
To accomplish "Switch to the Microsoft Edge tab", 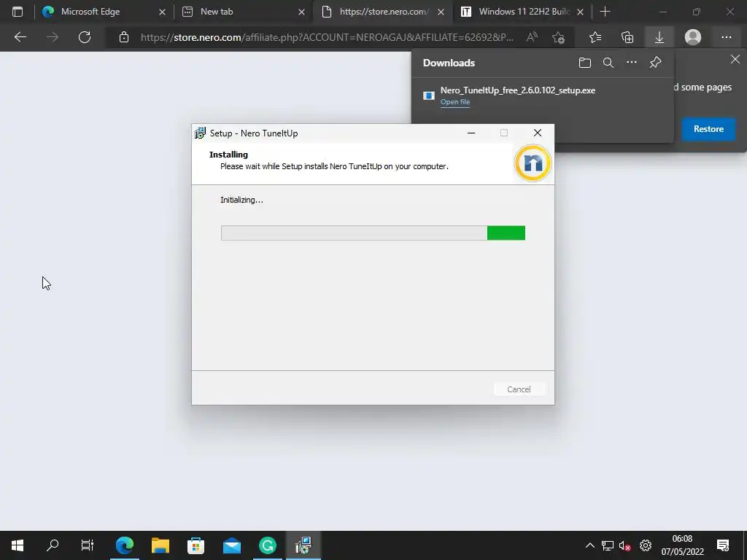I will [x=104, y=12].
